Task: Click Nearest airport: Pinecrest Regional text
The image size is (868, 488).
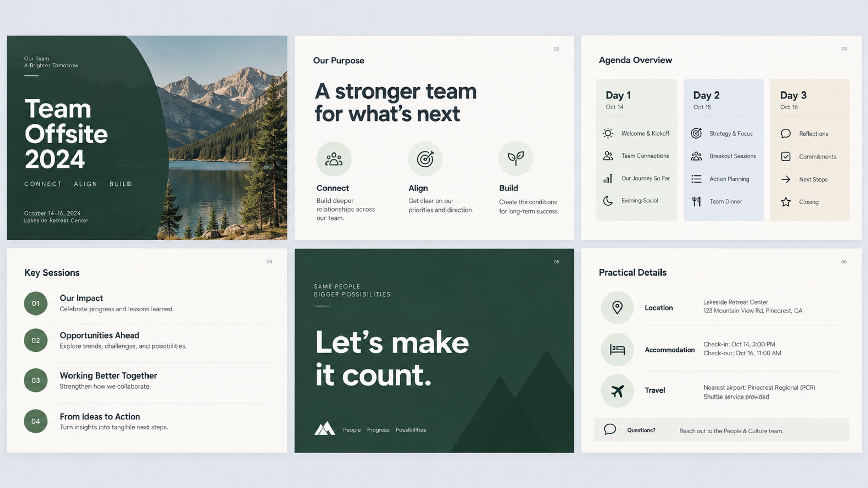Action: 759,387
